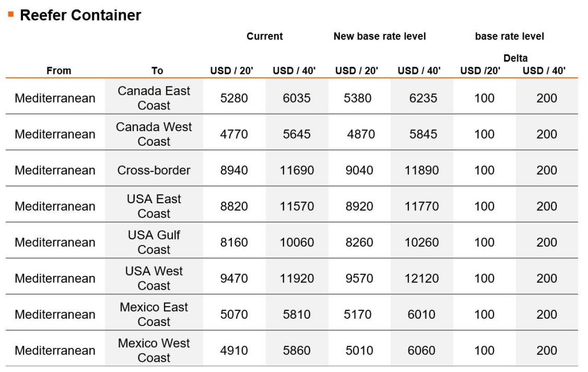Click the From column header

coord(59,71)
